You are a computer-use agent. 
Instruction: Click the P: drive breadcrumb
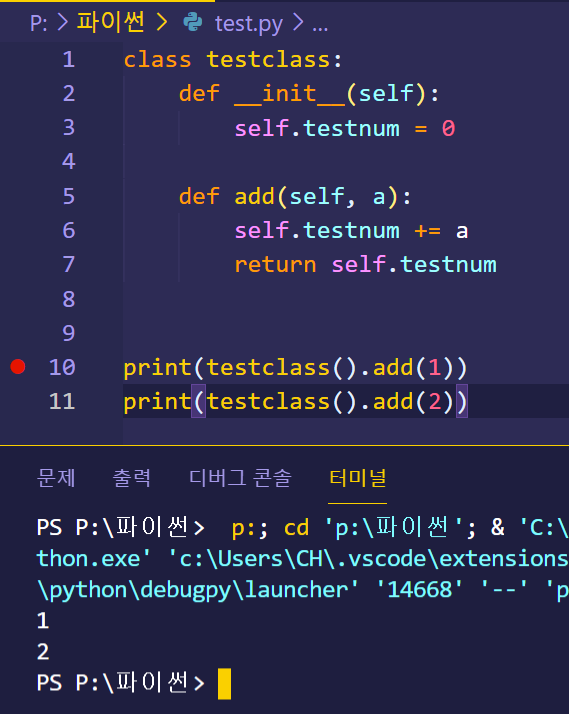click(39, 23)
